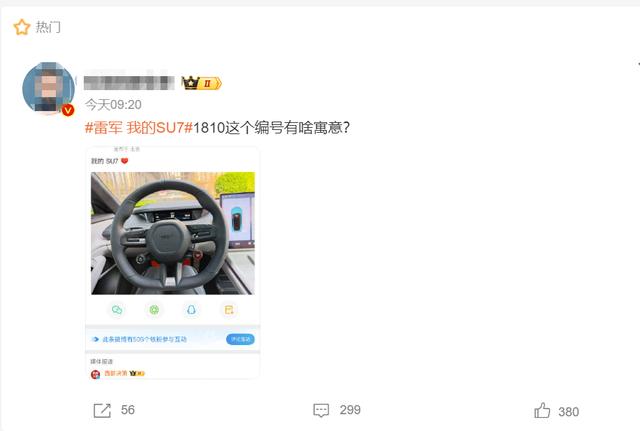Click the WeChat Moments share icon
The image size is (640, 431).
[x=154, y=310]
